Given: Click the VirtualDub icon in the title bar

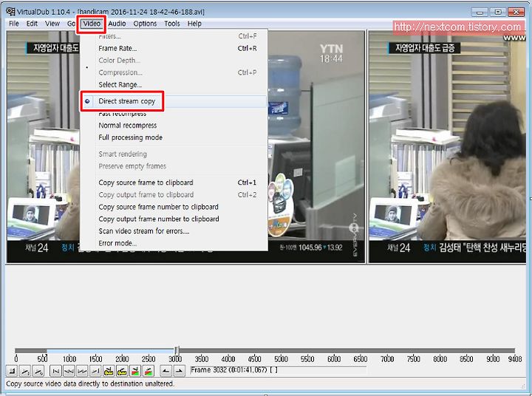Looking at the screenshot, I should [x=11, y=13].
